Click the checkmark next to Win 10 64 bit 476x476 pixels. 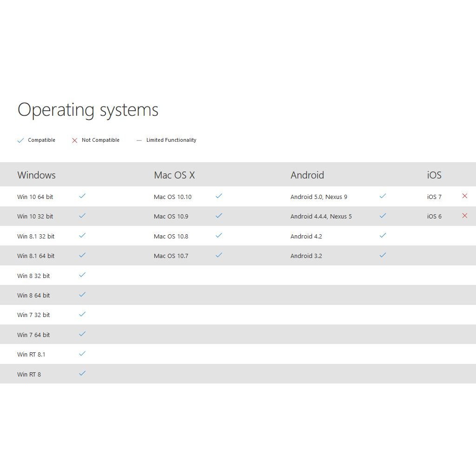tap(82, 196)
